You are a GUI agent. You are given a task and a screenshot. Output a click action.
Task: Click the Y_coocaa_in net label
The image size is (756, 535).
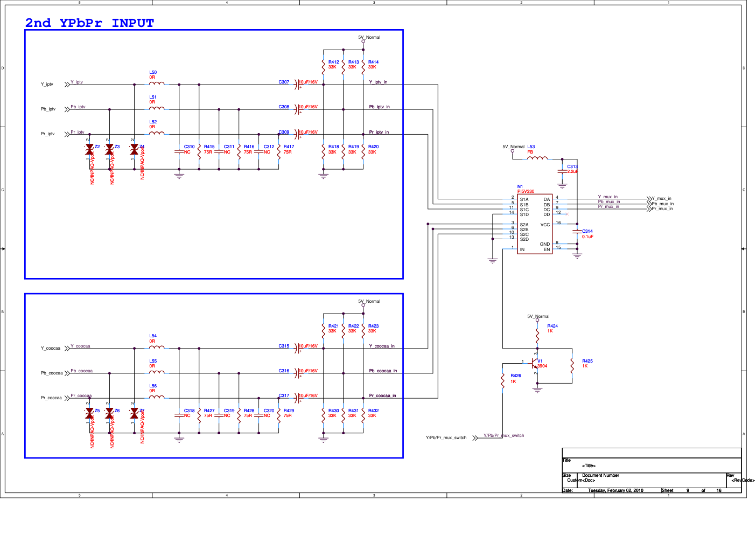point(382,346)
